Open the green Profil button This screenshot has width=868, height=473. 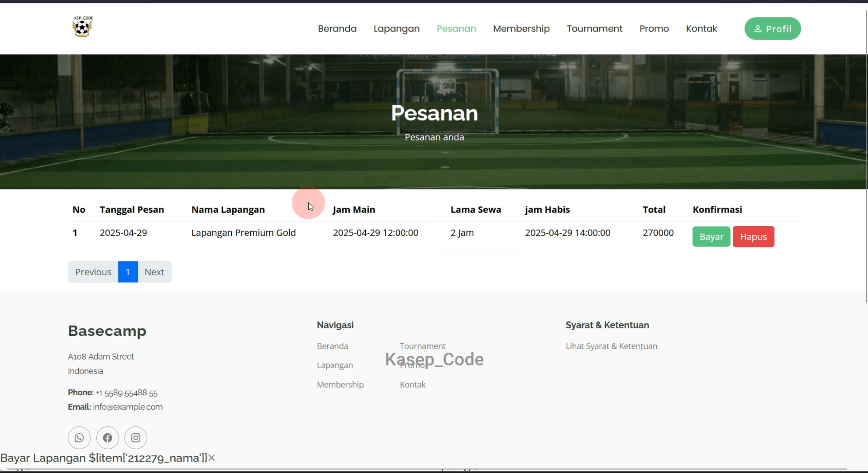pos(773,29)
